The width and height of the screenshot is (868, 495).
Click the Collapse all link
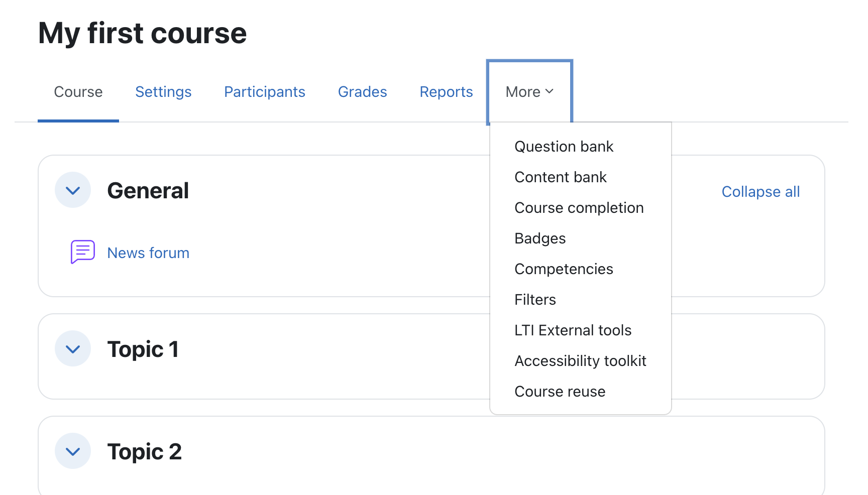click(x=760, y=192)
